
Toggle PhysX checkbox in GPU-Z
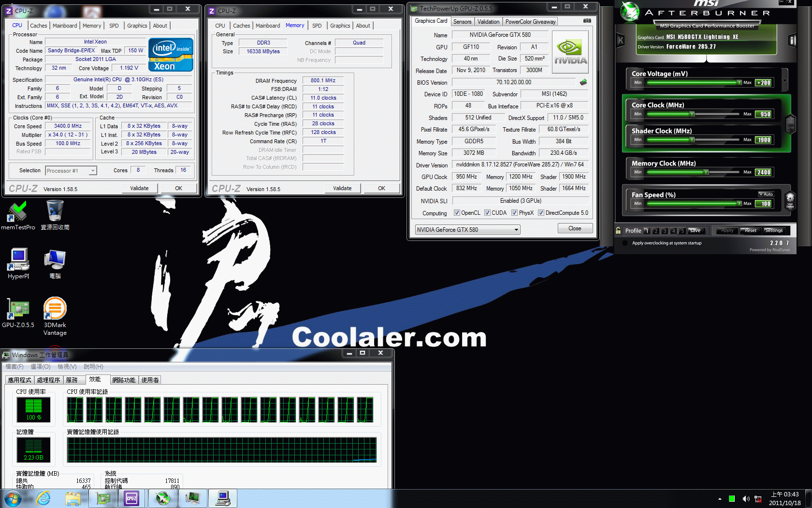pos(515,213)
